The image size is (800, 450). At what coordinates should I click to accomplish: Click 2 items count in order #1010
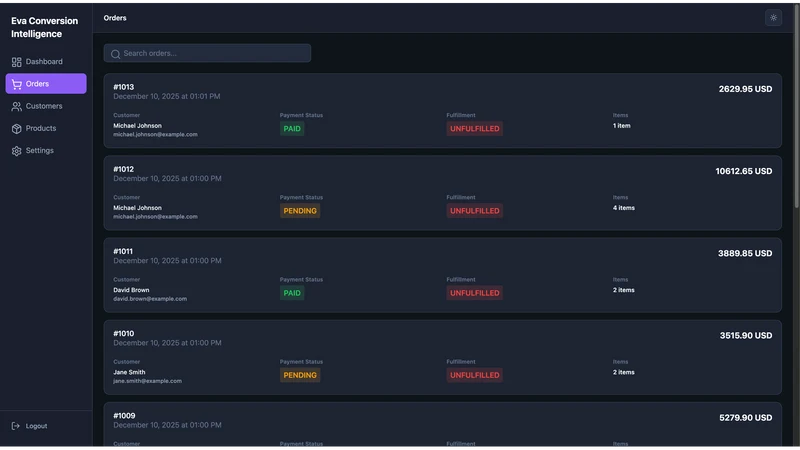623,372
